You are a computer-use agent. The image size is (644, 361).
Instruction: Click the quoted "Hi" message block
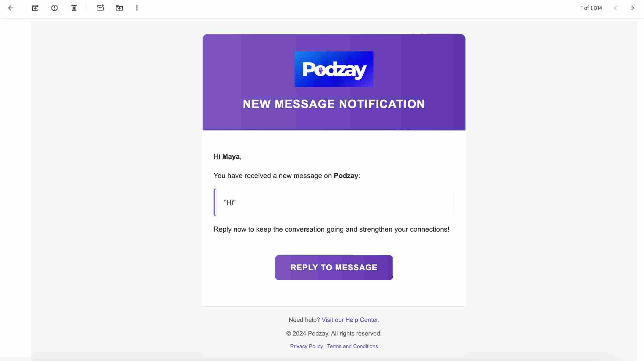(334, 202)
